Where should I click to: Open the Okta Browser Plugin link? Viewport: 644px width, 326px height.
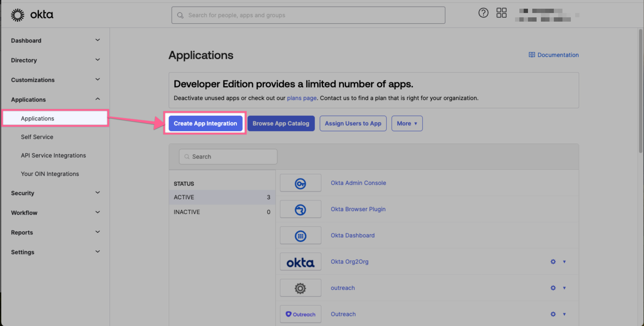[x=358, y=209]
